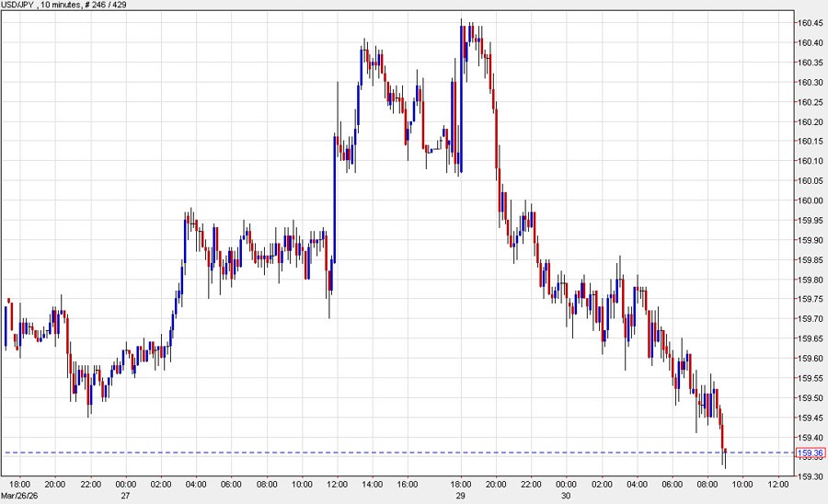Viewport: 828px width, 504px height.
Task: Click the 160.10 price axis label
Action: (810, 161)
